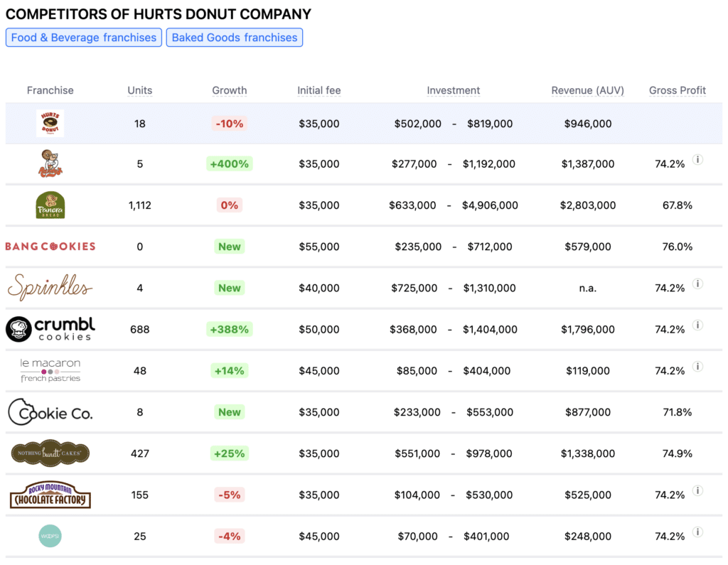Click the $502,000 investment minimum
The image size is (728, 565).
pyautogui.click(x=418, y=124)
